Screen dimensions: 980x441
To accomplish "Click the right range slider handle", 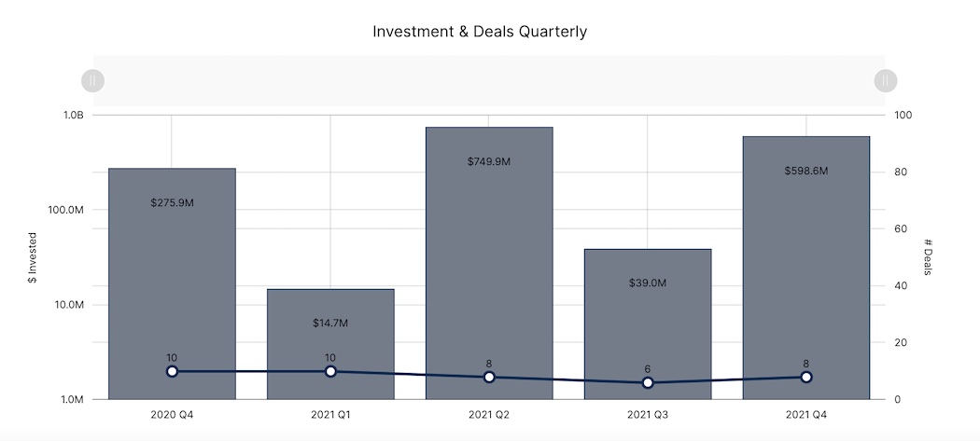I will pyautogui.click(x=885, y=80).
